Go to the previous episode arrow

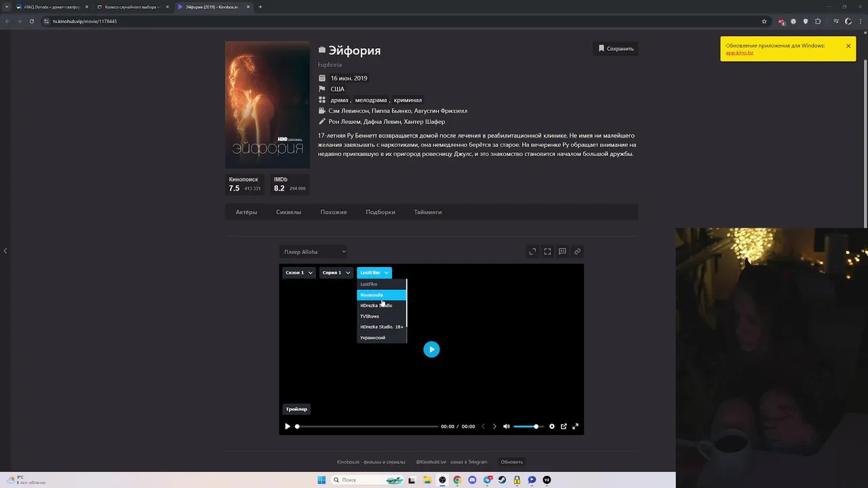[x=483, y=426]
